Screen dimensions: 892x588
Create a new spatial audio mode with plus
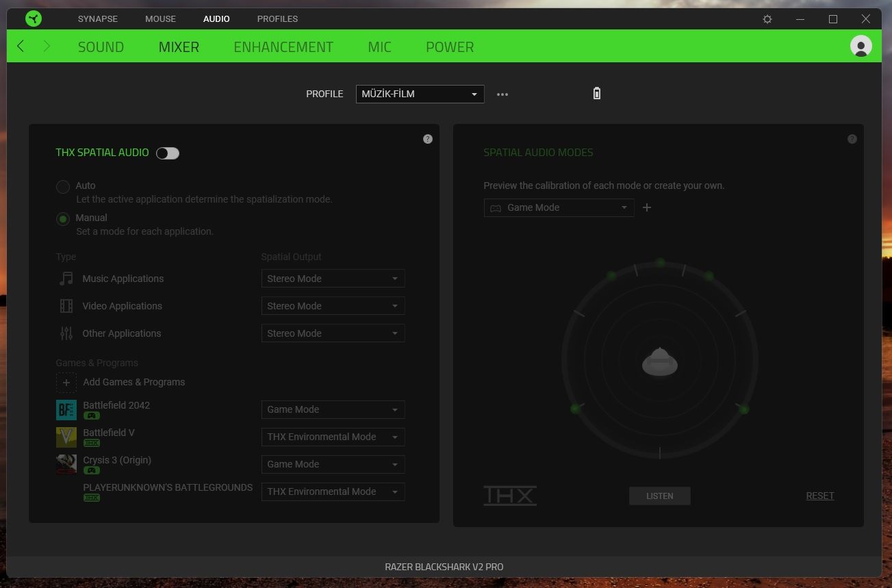(647, 207)
